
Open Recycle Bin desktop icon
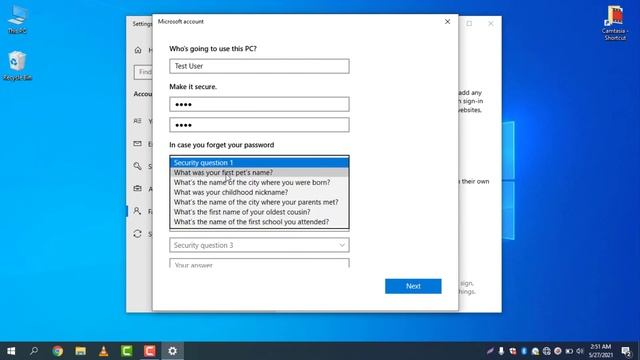(18, 65)
